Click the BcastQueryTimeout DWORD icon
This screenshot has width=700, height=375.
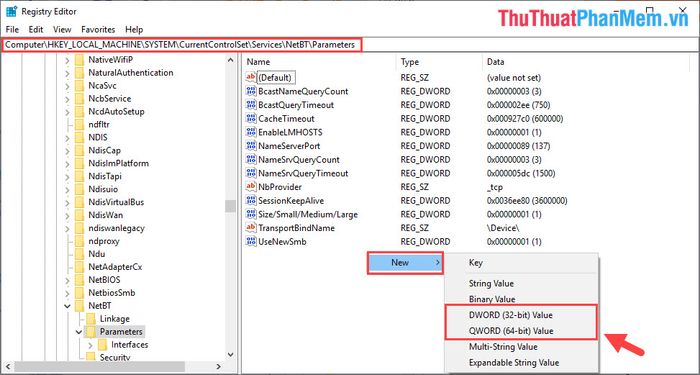[x=251, y=105]
